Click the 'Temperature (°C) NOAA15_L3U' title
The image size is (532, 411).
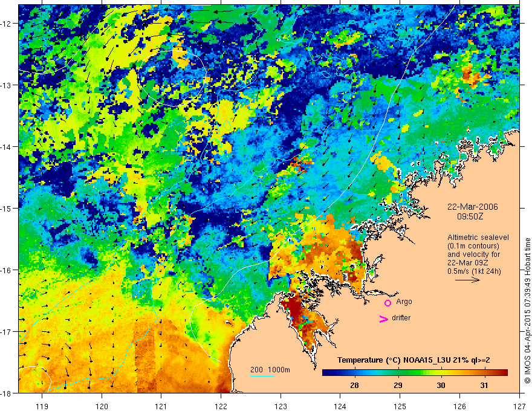coord(394,360)
